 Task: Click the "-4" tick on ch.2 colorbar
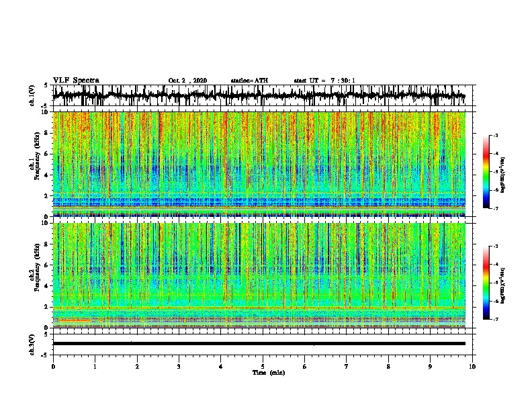pos(496,265)
